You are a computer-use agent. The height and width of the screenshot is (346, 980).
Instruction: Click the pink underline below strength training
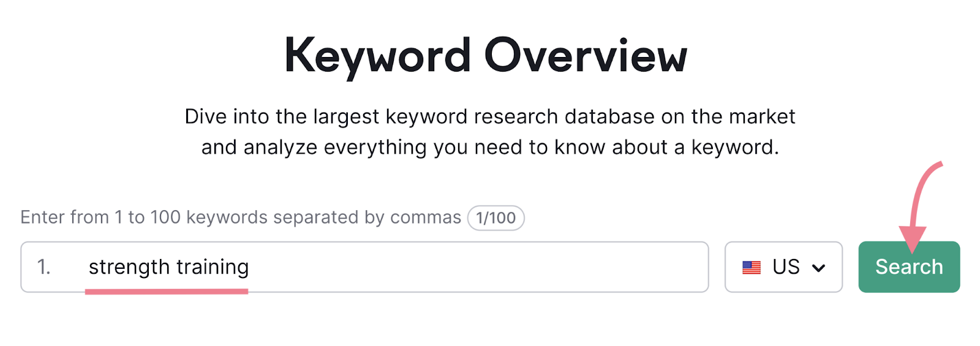pos(167,291)
